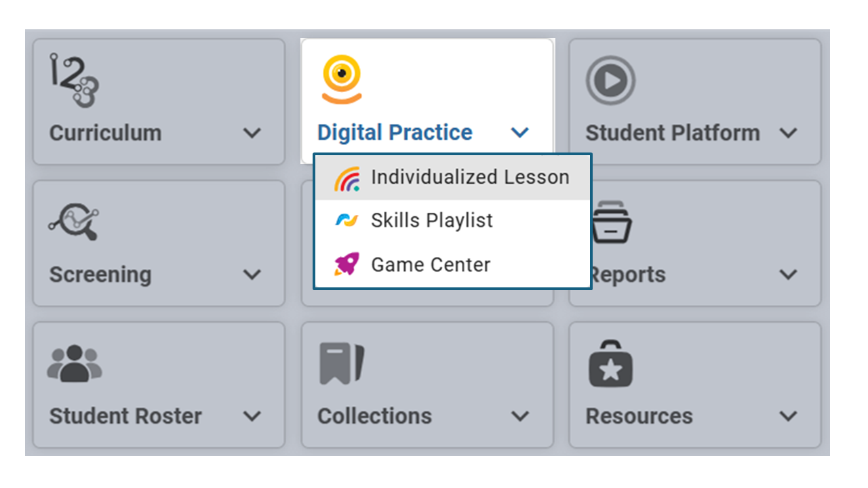The height and width of the screenshot is (488, 868).
Task: Expand the Screening chevron
Action: click(252, 274)
